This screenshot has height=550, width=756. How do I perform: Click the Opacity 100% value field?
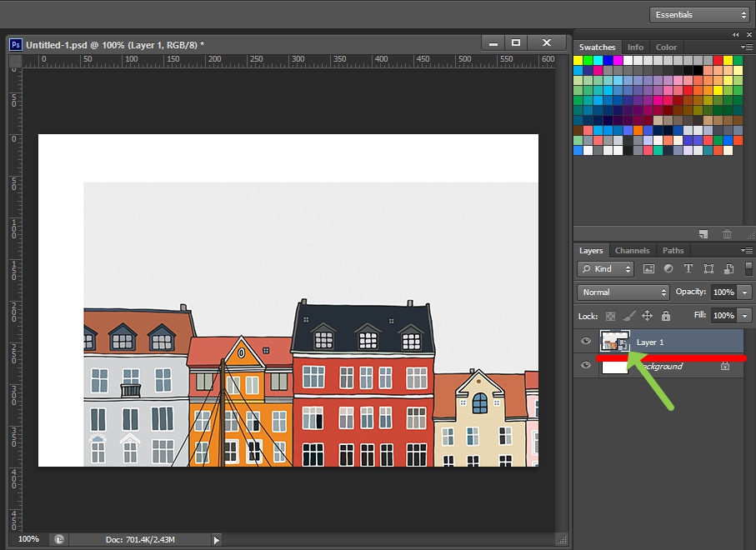pyautogui.click(x=723, y=292)
